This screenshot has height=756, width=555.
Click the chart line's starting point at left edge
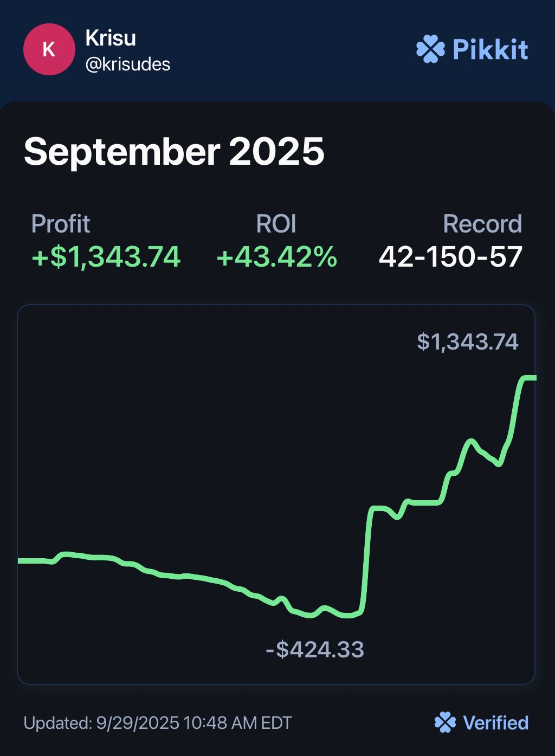point(22,561)
